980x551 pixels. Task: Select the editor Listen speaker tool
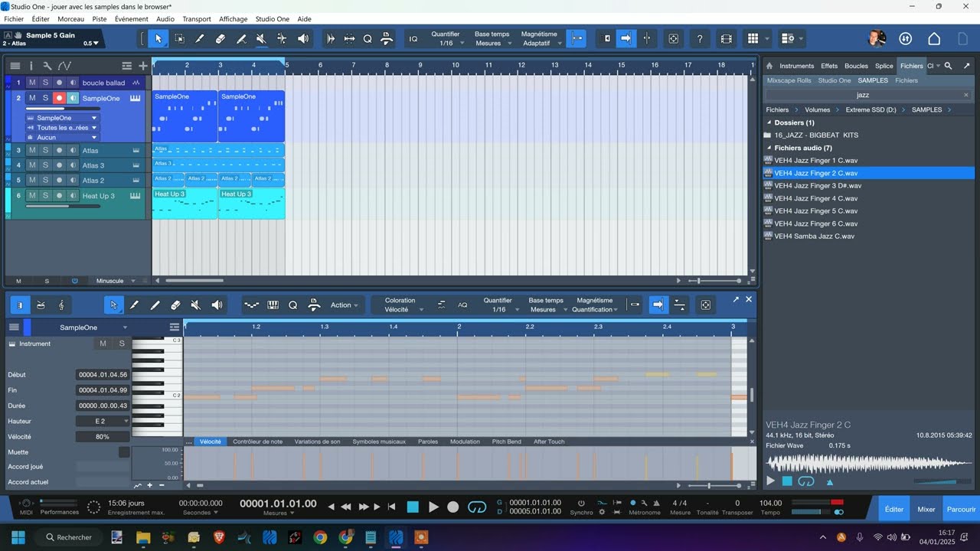[217, 305]
